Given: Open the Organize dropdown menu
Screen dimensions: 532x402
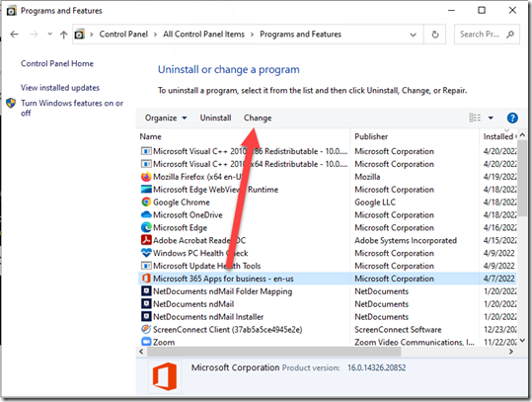Looking at the screenshot, I should pos(166,118).
